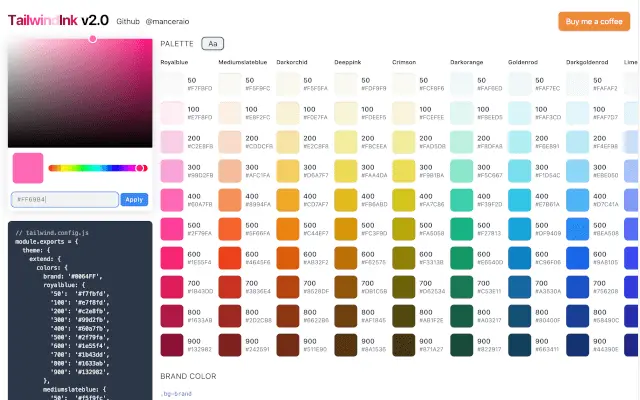Select the Crimson 600 swatch
This screenshot has width=640, height=400.
pos(404,258)
